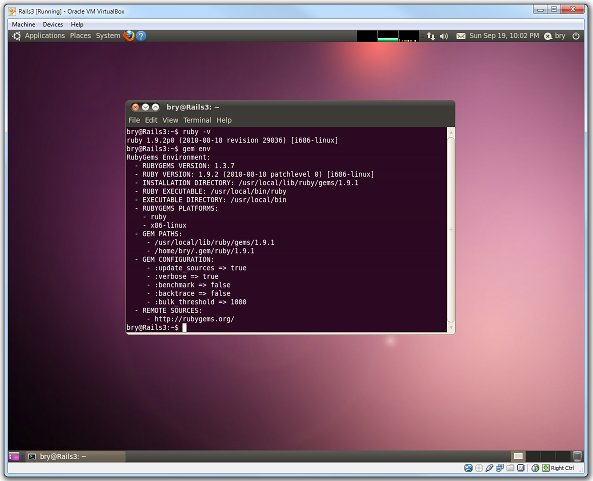
Task: Minimize the bry@Rails3 terminal window
Action: click(x=145, y=107)
